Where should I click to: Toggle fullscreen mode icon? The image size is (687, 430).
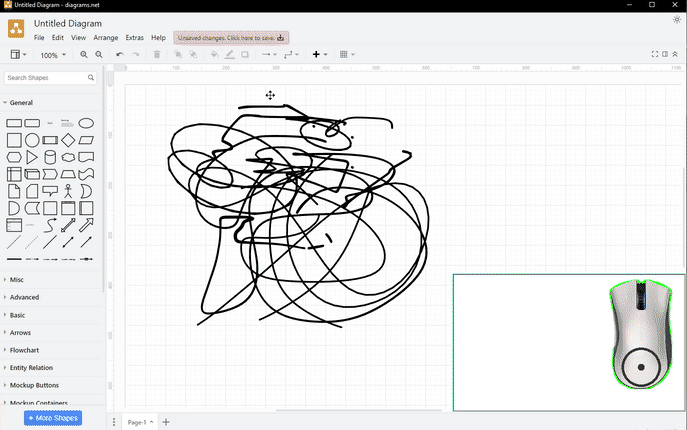655,54
